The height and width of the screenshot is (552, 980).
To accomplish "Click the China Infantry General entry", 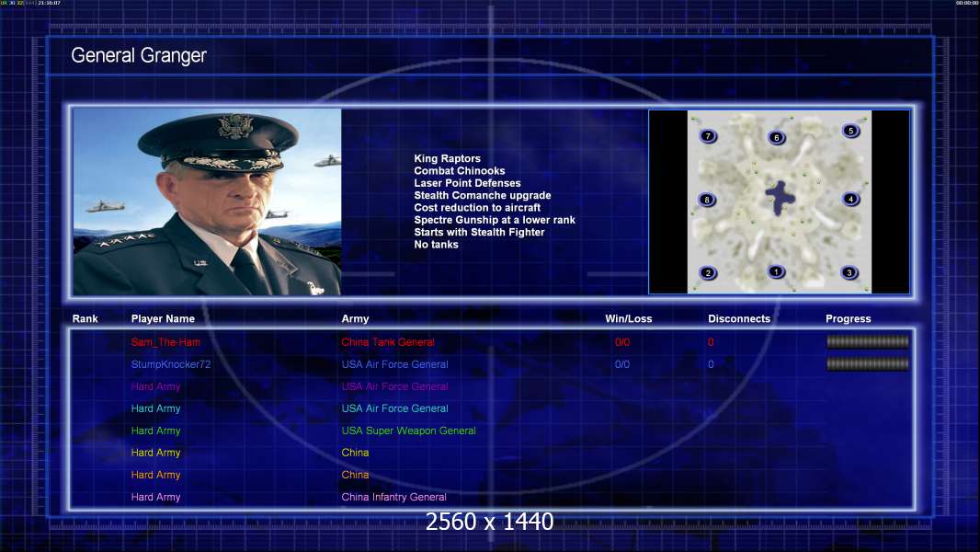I will pyautogui.click(x=393, y=497).
